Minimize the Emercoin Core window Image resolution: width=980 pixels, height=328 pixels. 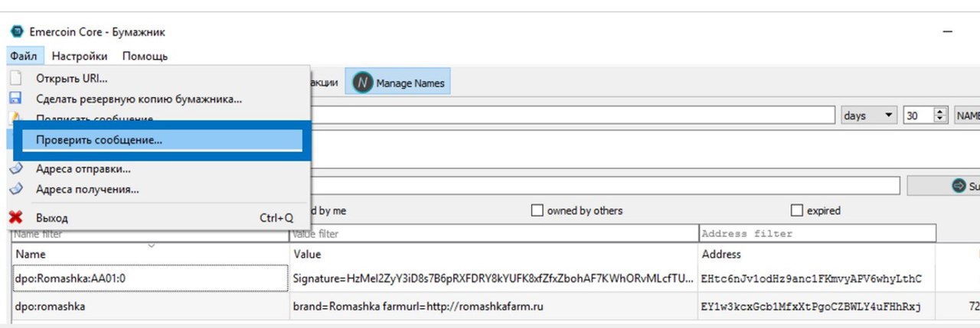948,32
